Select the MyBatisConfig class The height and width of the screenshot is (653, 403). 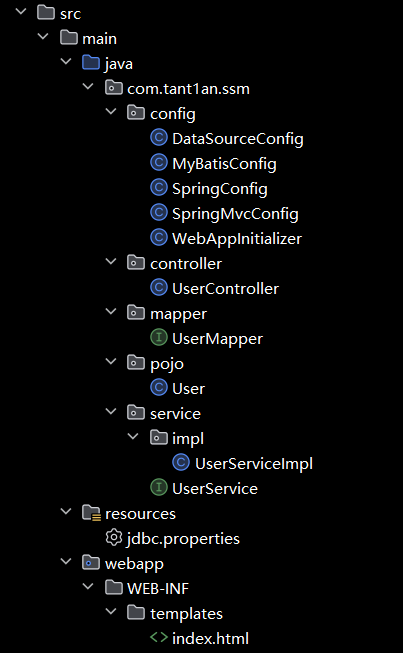point(224,163)
